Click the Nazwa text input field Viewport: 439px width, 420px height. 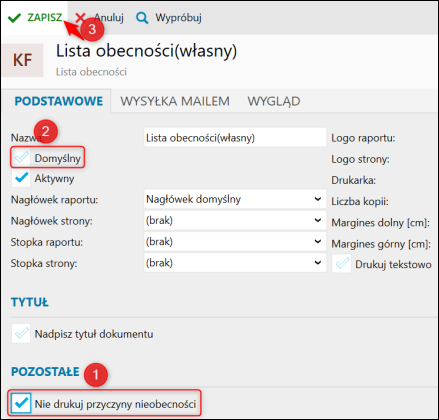click(235, 137)
